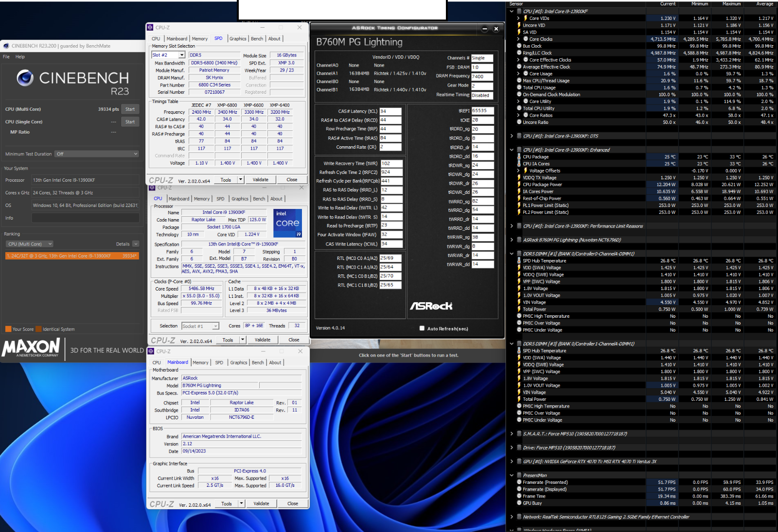Toggle the Auto Refresh checkbox in Timing Configurator
Screen dimensions: 778x532
point(422,328)
